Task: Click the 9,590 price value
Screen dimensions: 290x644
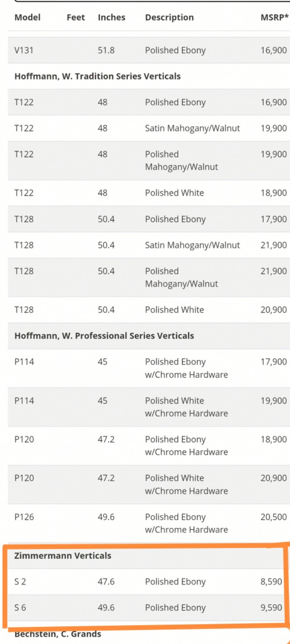Action: click(x=271, y=608)
